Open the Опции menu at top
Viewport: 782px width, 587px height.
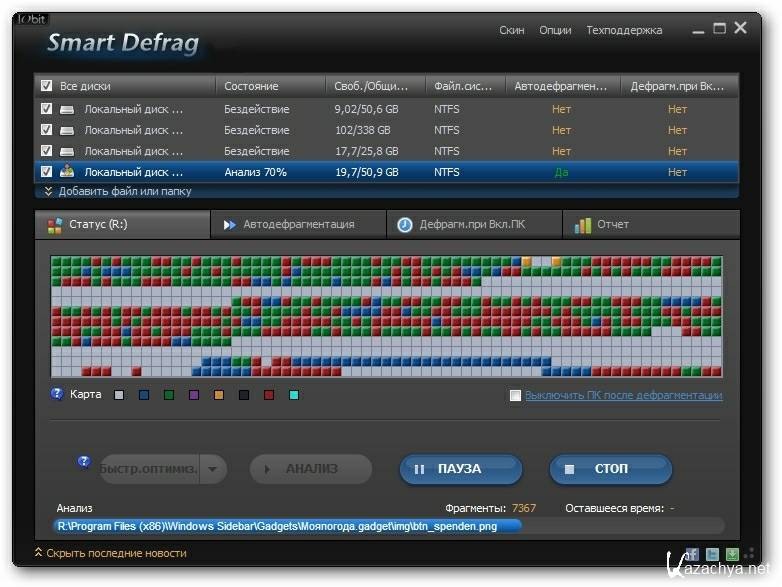[x=555, y=30]
